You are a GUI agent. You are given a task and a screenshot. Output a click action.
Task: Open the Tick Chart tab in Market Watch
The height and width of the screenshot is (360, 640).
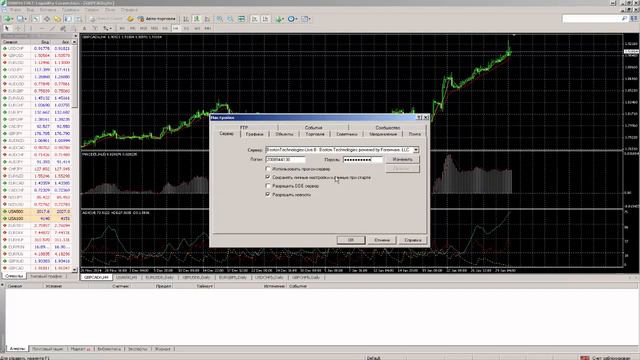tap(46, 276)
